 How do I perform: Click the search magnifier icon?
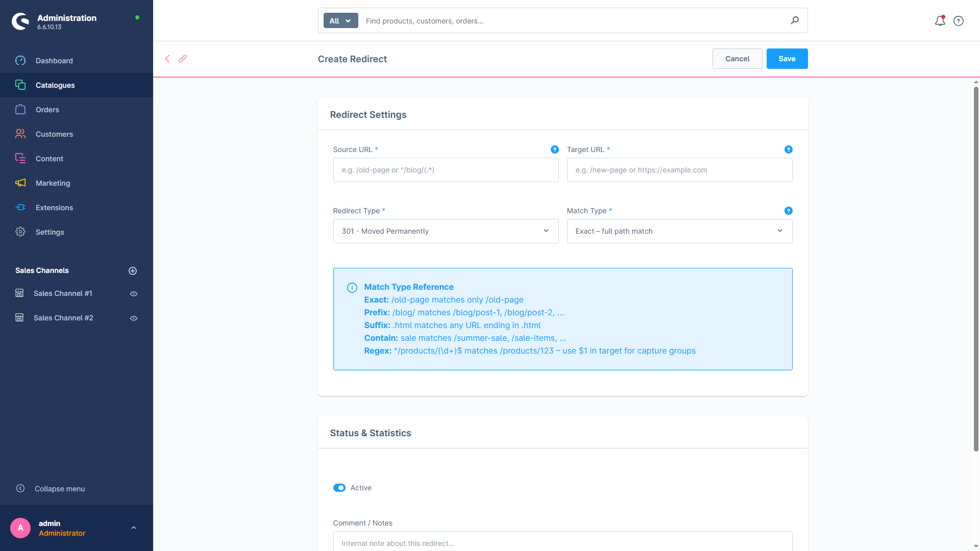(795, 20)
